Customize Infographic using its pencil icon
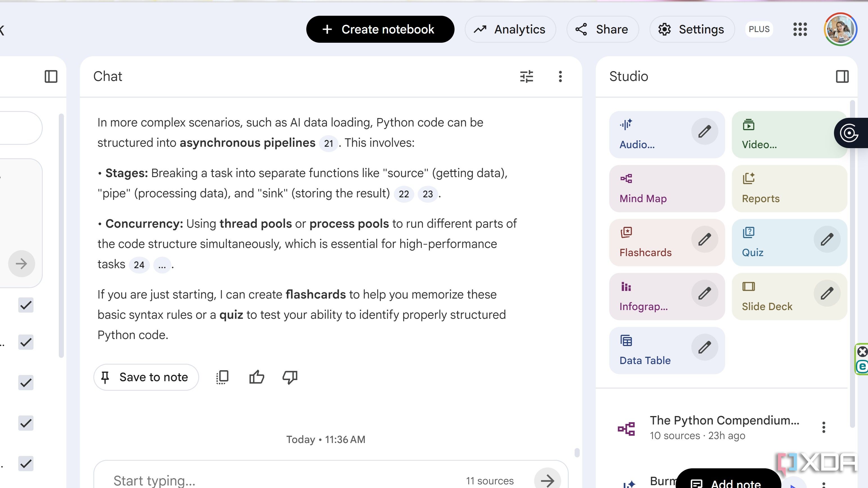Image resolution: width=868 pixels, height=488 pixels. (x=704, y=293)
